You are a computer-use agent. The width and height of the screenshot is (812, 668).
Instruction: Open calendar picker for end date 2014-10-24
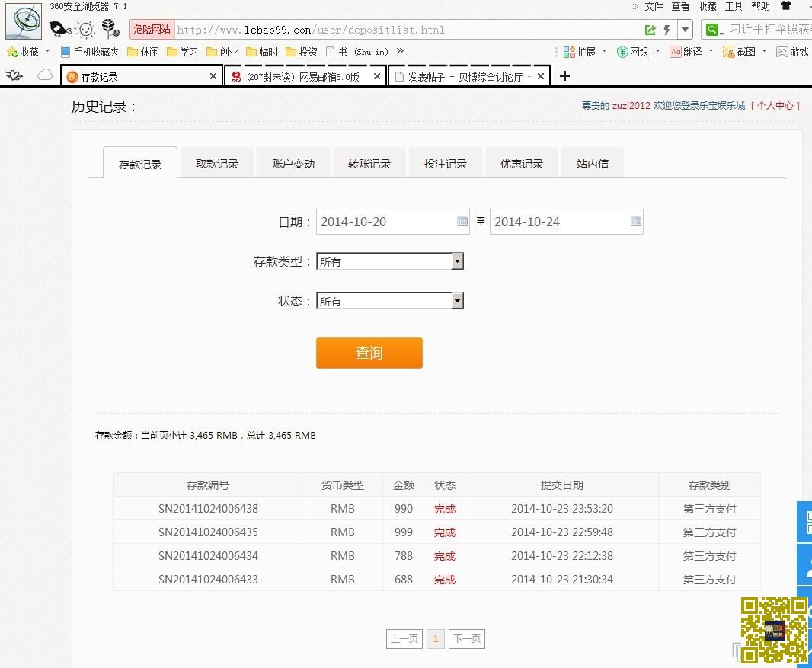[x=636, y=222]
